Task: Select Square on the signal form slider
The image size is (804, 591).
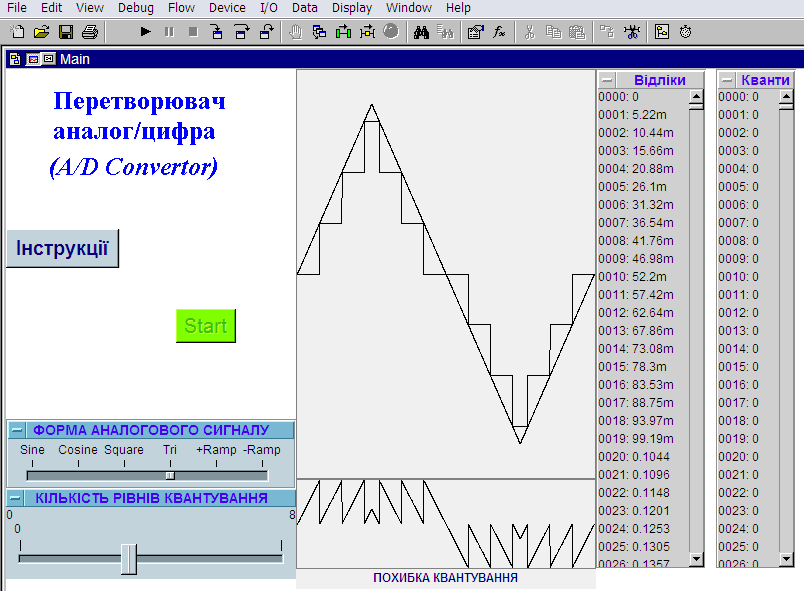Action: tap(124, 450)
